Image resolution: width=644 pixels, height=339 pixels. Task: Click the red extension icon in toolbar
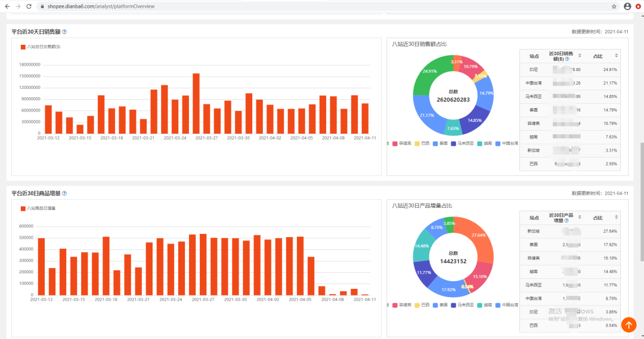[x=638, y=6]
